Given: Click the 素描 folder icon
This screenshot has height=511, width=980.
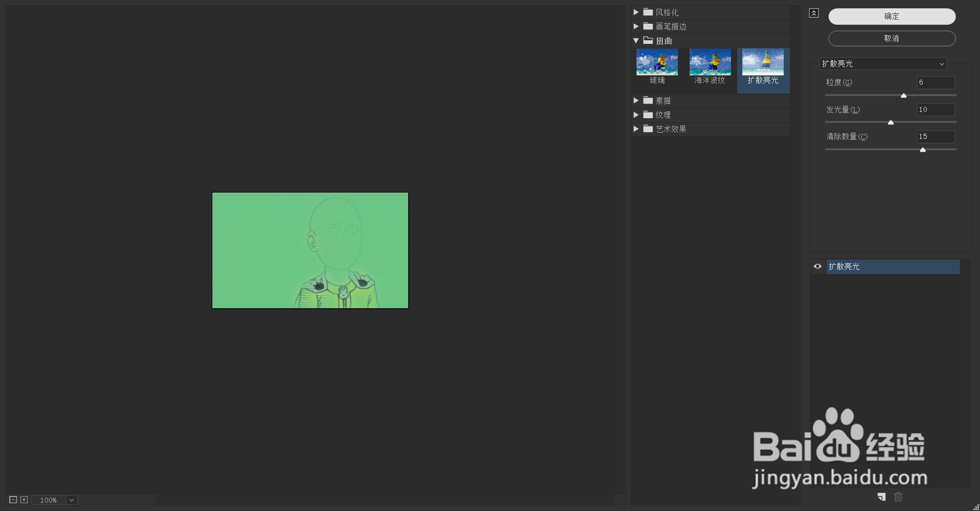Looking at the screenshot, I should tap(648, 101).
